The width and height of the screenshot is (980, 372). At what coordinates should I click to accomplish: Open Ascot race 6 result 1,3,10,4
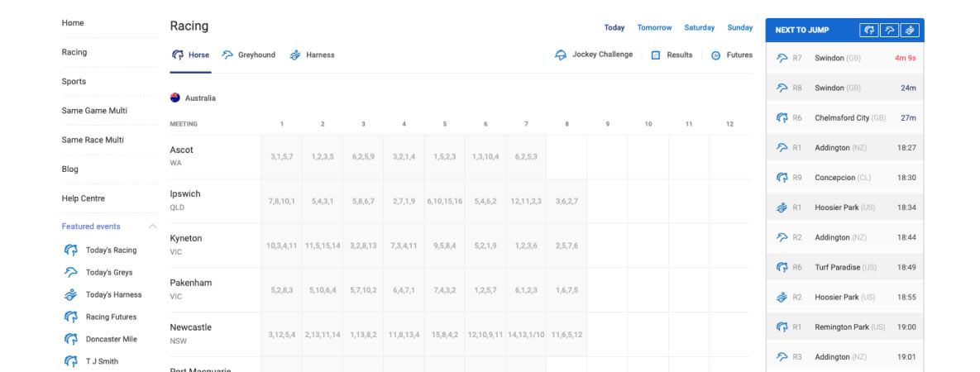485,157
